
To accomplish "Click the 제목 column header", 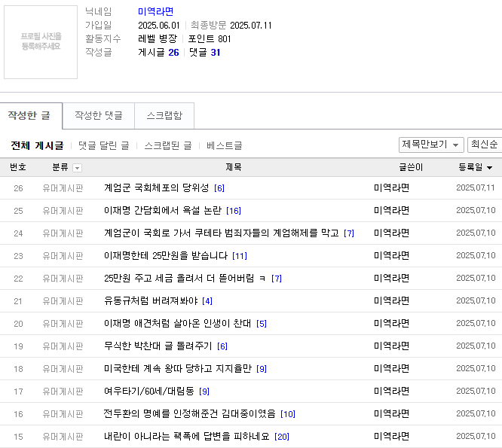I will click(234, 167).
